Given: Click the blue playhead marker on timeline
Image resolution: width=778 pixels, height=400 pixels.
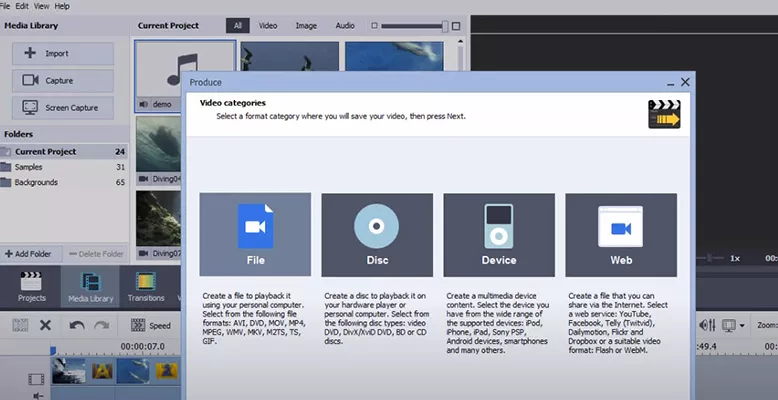Looking at the screenshot, I should coord(53,351).
